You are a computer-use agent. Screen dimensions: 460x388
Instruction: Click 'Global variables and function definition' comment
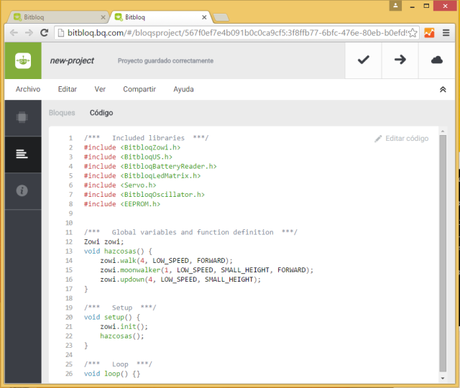point(190,232)
